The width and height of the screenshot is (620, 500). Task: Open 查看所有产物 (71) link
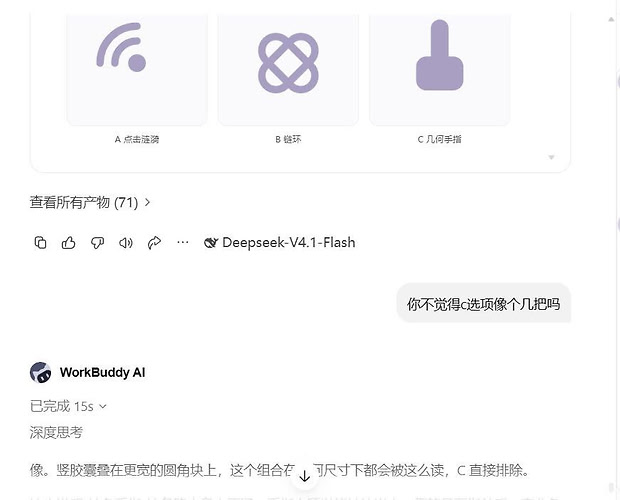point(84,202)
